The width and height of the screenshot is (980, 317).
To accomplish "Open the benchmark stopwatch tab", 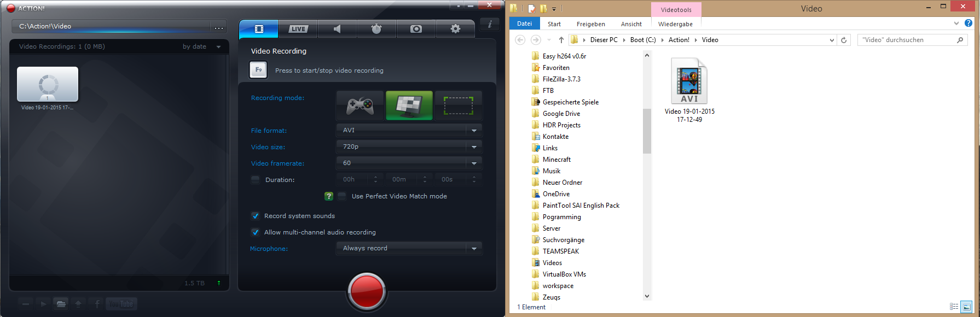I will (x=376, y=29).
